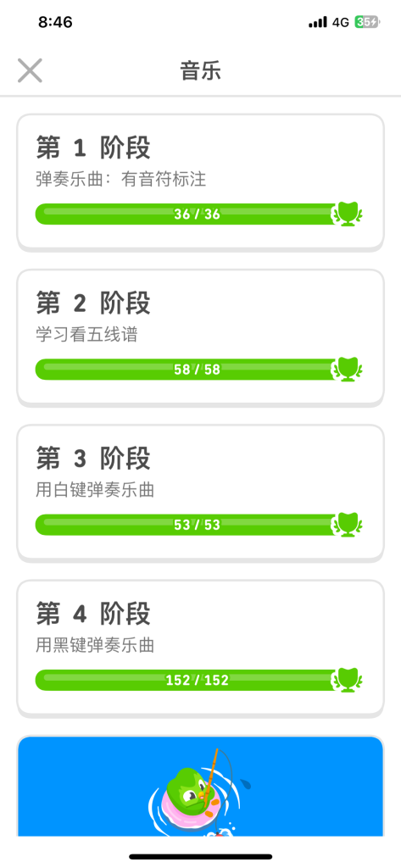The image size is (401, 868).
Task: Tap the trophy icon on 第 3 阶段
Action: pyautogui.click(x=348, y=525)
